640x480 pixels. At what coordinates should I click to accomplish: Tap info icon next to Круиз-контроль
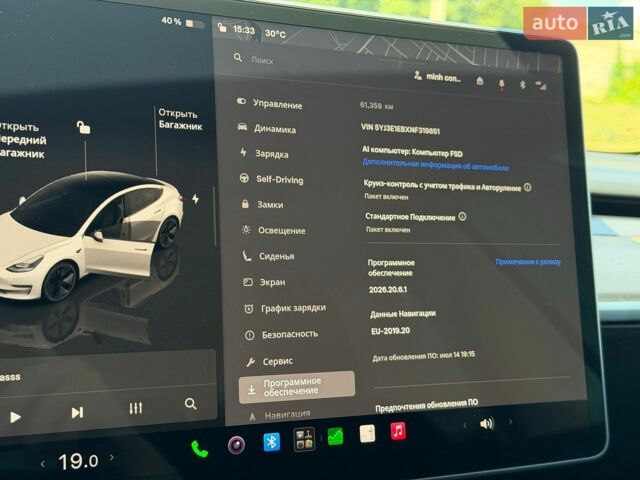click(527, 187)
